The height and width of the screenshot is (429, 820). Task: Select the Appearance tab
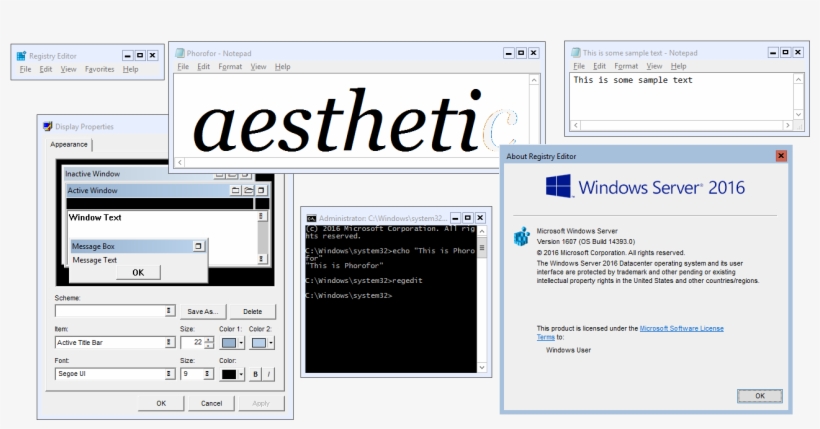pos(69,144)
